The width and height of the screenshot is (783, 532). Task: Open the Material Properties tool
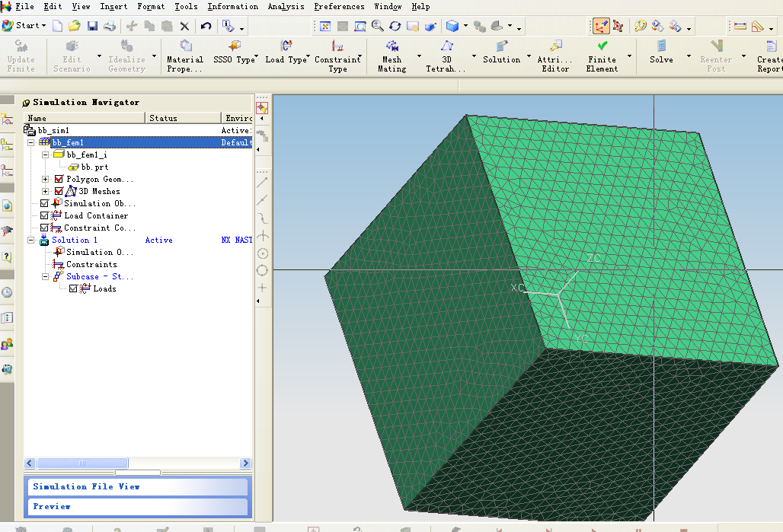[184, 52]
